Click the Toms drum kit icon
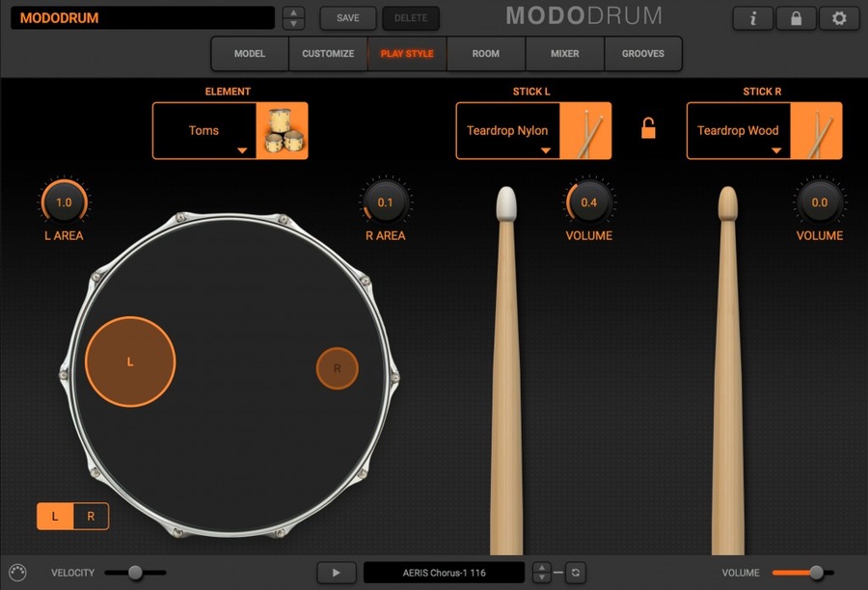This screenshot has width=868, height=590. point(283,130)
